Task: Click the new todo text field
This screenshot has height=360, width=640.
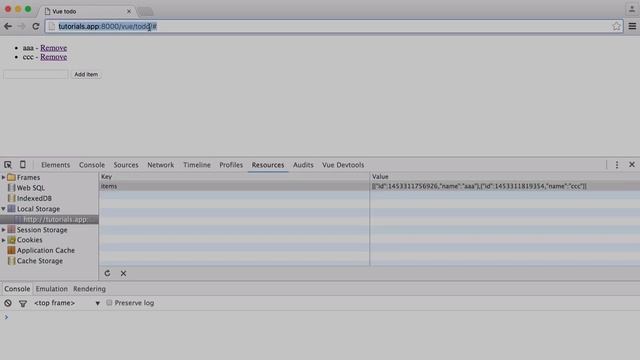Action: tap(36, 74)
